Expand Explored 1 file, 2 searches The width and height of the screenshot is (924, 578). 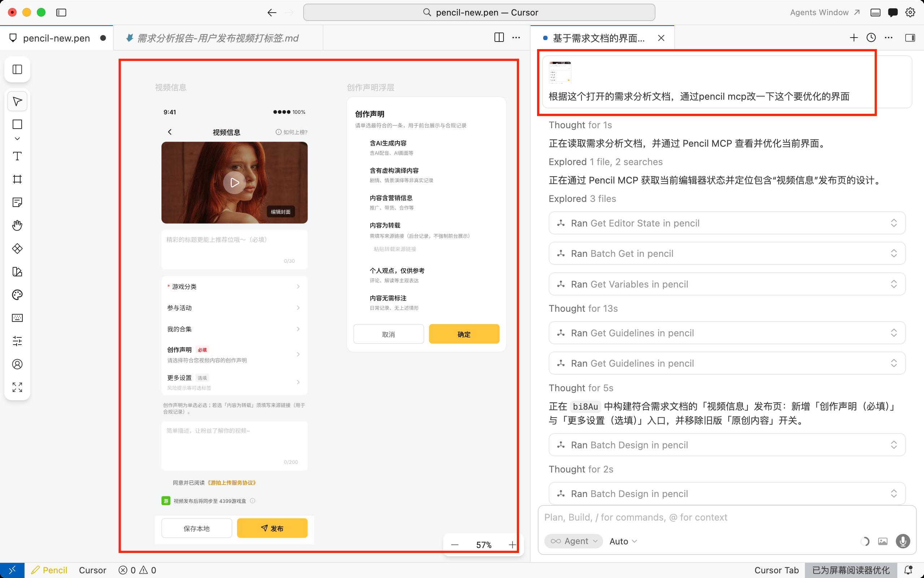(606, 162)
